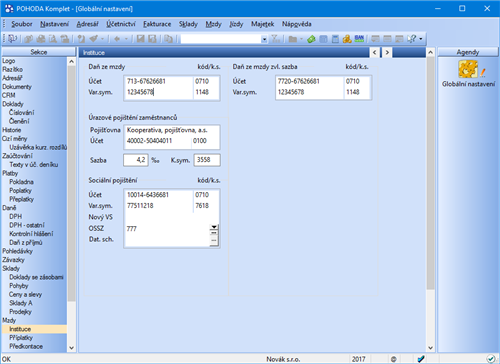Viewport: 500px width, 364px height.
Task: Select the highlighted Instituce section
Action: coord(34,329)
